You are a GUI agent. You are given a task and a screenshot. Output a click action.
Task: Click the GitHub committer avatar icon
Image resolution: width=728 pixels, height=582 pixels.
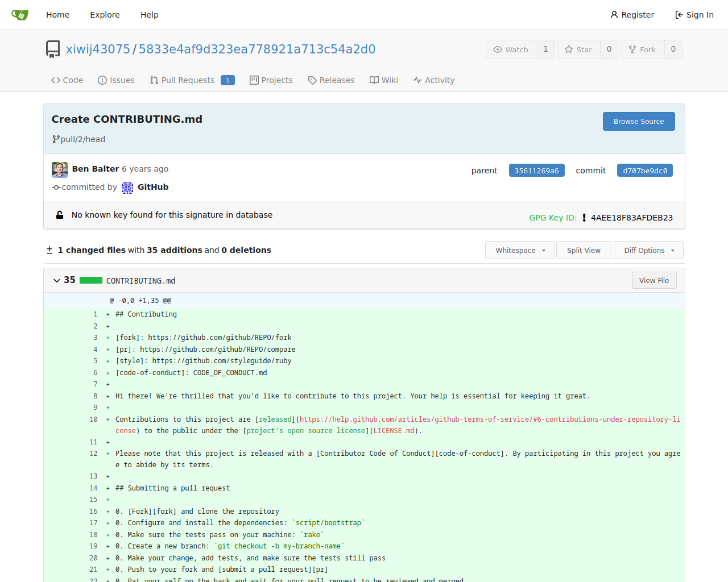coord(127,188)
